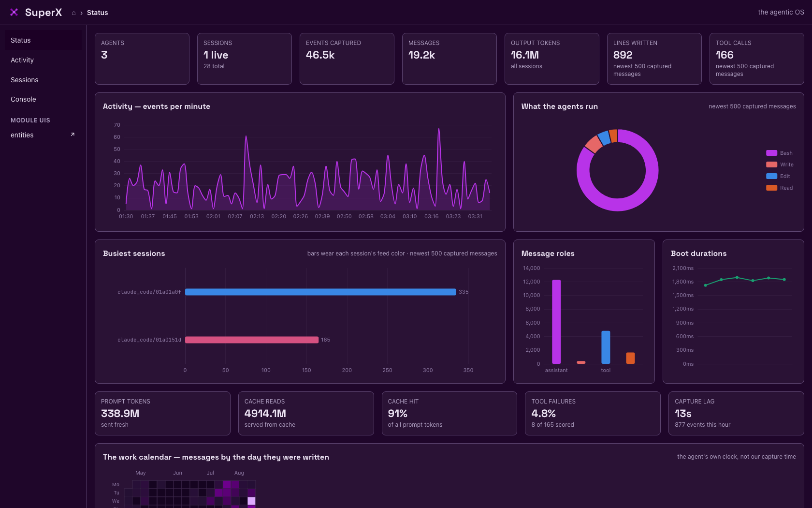Click the claude_code/01a0151d pink bar
The height and width of the screenshot is (508, 812).
[252, 340]
